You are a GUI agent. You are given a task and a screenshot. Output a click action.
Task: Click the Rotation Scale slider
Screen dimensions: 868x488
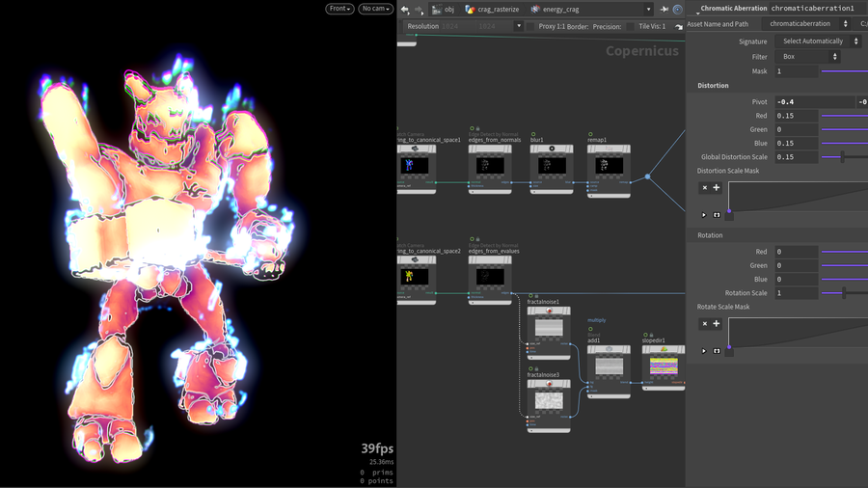click(845, 292)
